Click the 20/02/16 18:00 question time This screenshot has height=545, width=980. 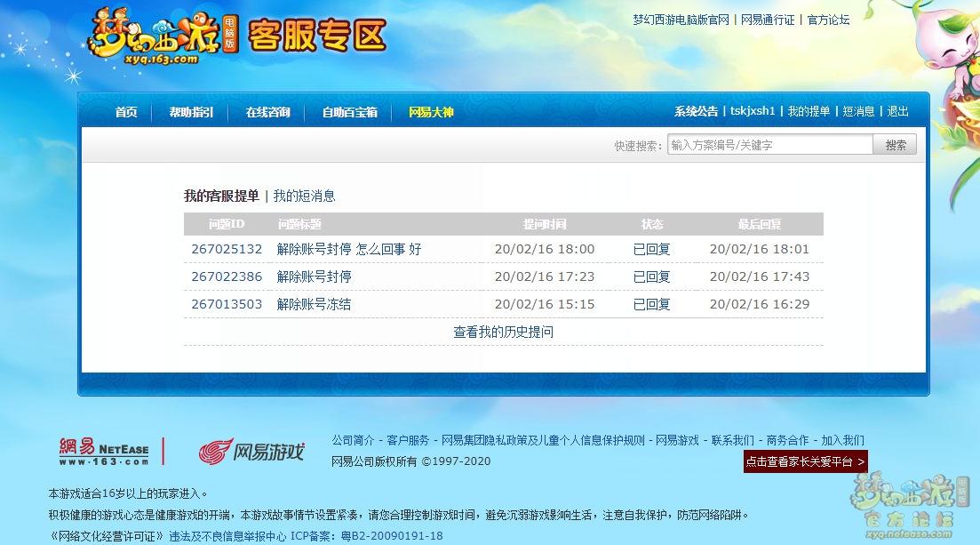pos(545,249)
